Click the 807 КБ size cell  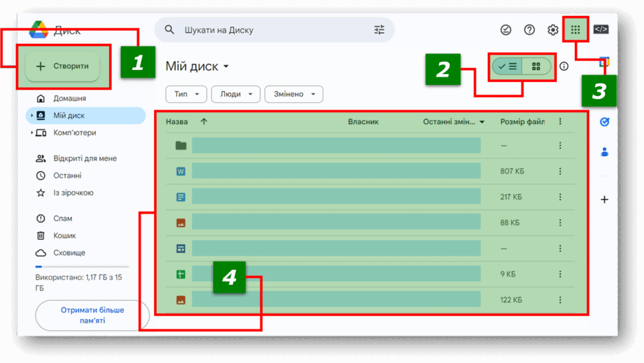[x=512, y=171]
